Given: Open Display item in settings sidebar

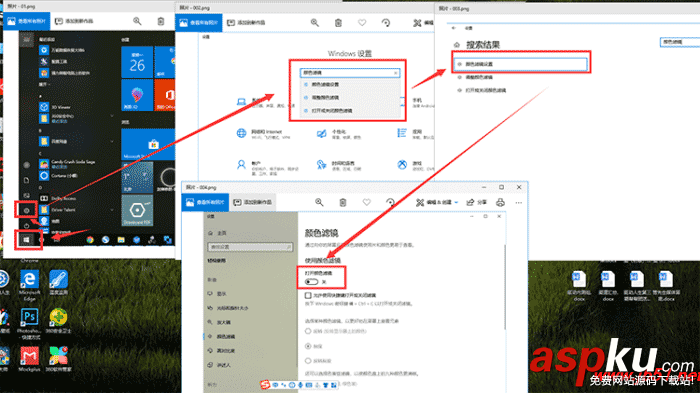Looking at the screenshot, I should 217,294.
